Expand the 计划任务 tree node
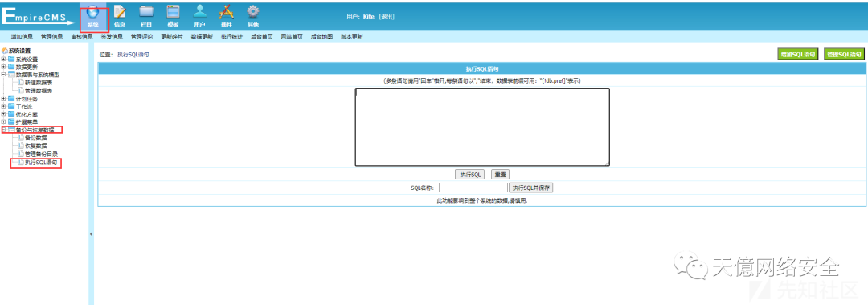The width and height of the screenshot is (868, 305). click(4, 99)
